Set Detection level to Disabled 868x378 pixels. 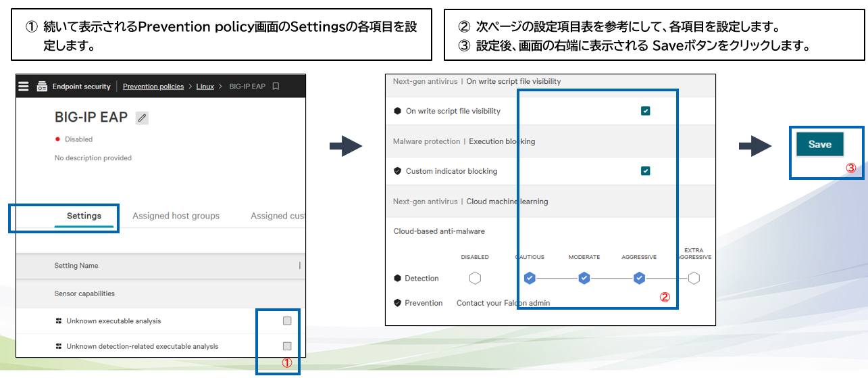475,278
